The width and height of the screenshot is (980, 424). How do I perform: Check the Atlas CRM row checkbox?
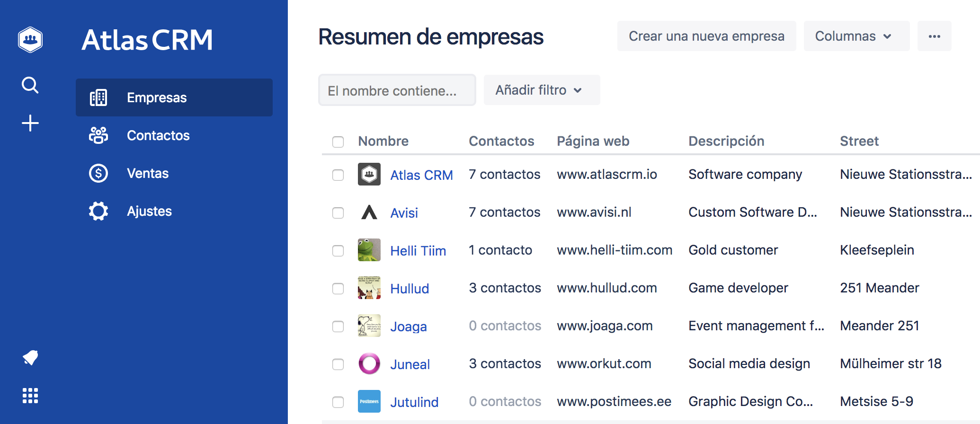(x=338, y=175)
